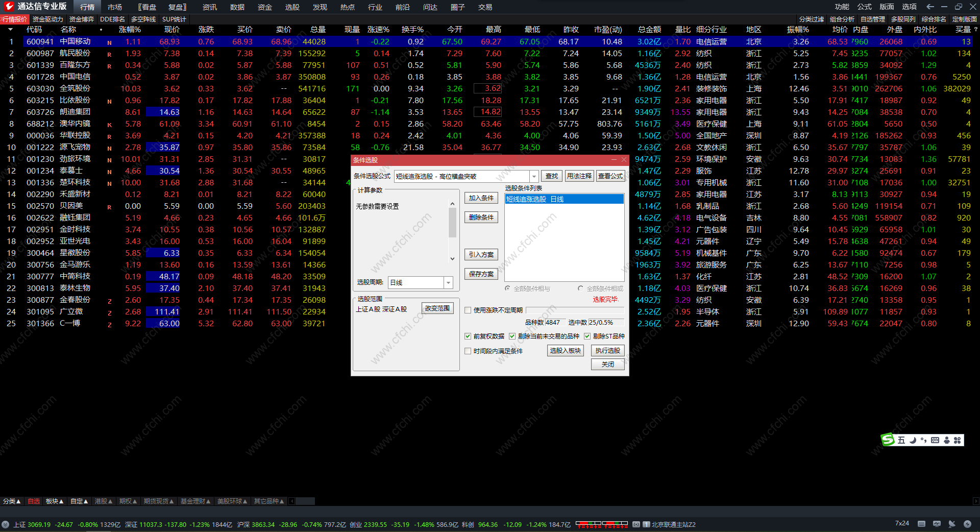
Task: Click the 计算参数 vertical scrollbar
Action: [x=452, y=225]
